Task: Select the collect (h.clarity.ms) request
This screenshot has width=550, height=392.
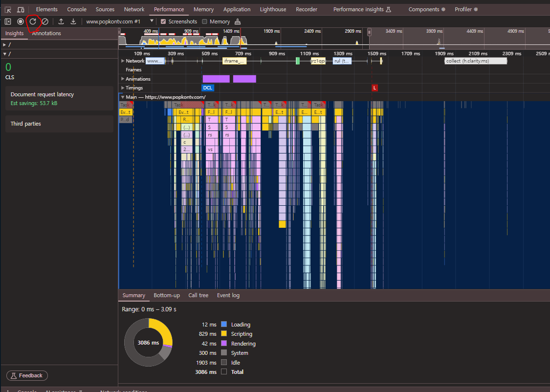Action: tap(476, 61)
